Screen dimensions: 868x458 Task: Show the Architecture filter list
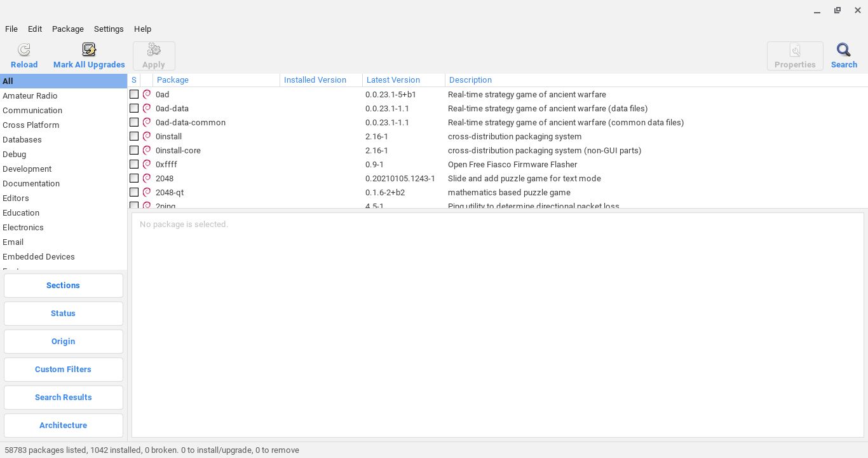coord(63,426)
